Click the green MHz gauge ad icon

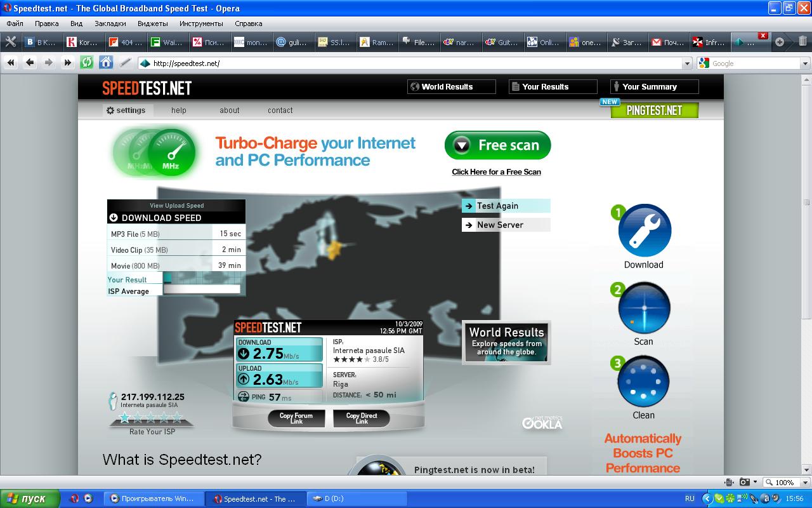[170, 151]
